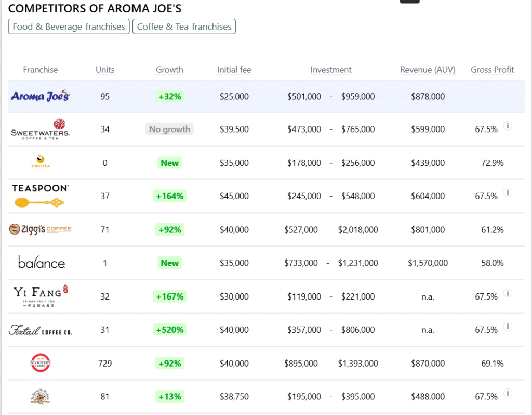Image resolution: width=532 pixels, height=415 pixels.
Task: Open Coffee & Tea franchises category
Action: point(184,27)
